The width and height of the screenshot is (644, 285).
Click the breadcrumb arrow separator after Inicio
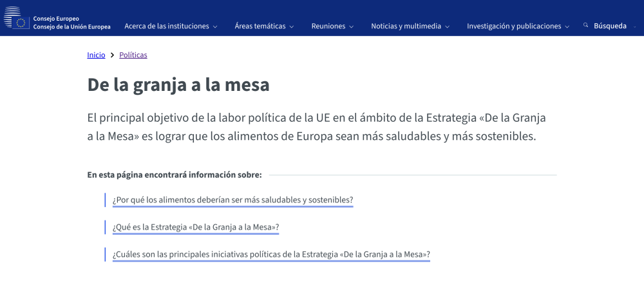coord(112,55)
